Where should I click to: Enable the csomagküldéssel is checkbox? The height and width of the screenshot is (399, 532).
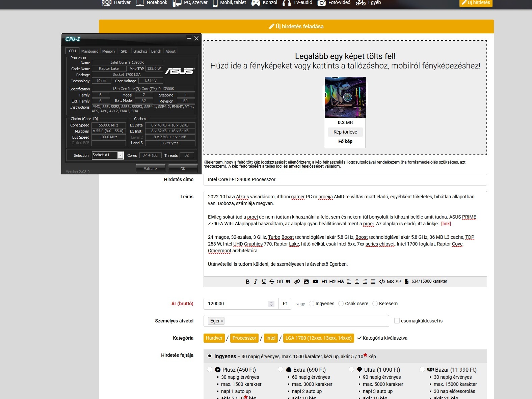(397, 321)
